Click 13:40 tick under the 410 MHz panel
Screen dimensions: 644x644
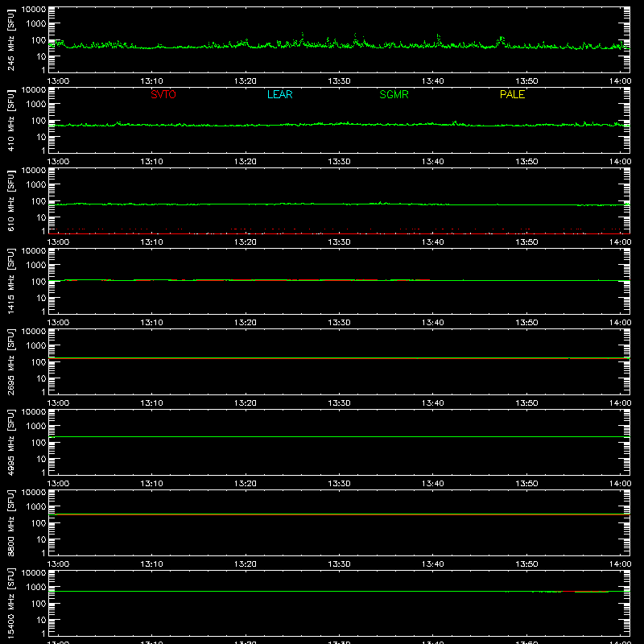point(433,162)
